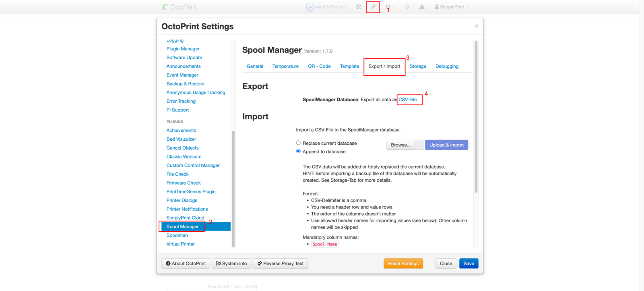Open Classic Webcam plugin settings
The image size is (644, 291).
[184, 157]
